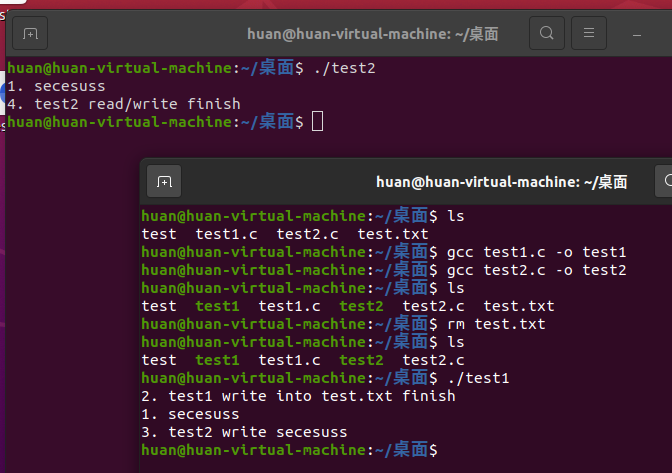The image size is (672, 473).
Task: Minimize the back terminal window
Action: pos(637,35)
